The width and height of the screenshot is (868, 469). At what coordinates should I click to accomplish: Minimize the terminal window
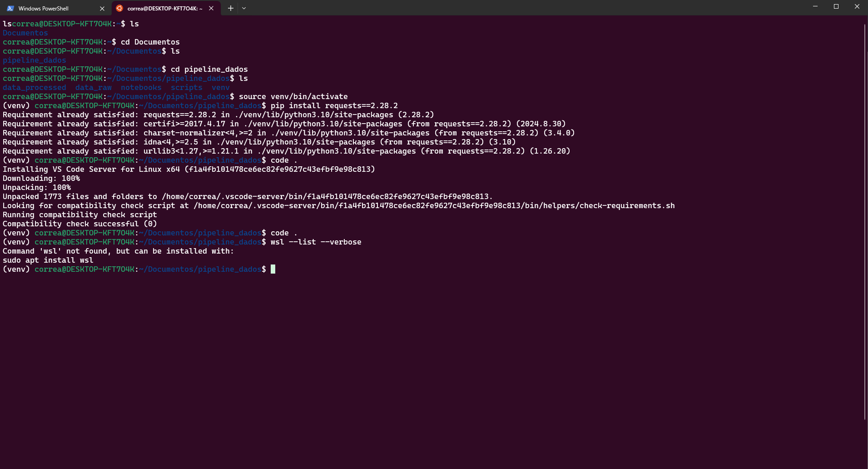(x=815, y=6)
